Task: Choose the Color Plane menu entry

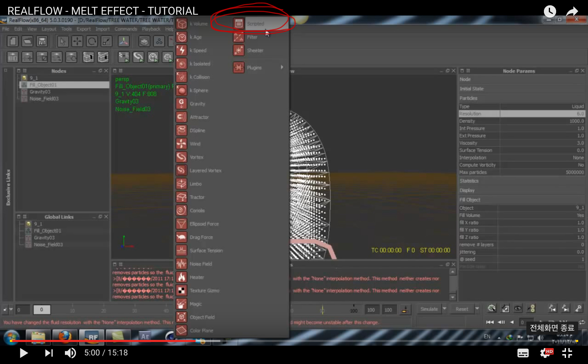Action: [x=201, y=331]
